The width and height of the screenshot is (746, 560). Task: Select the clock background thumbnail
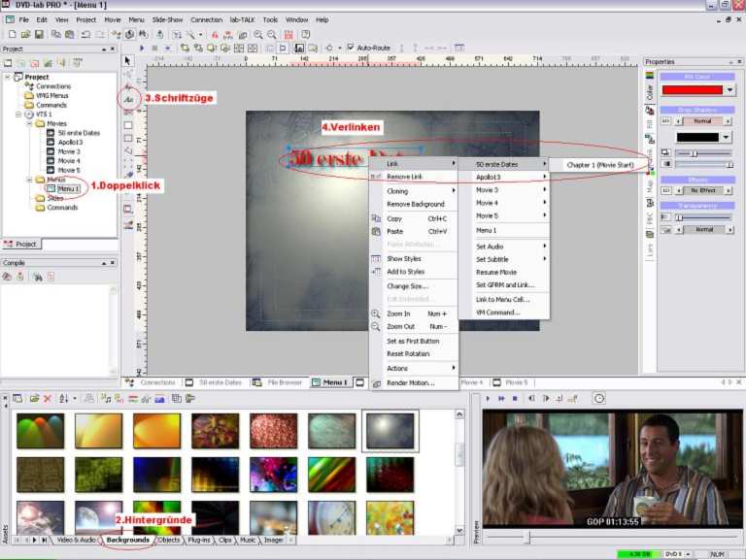(331, 518)
